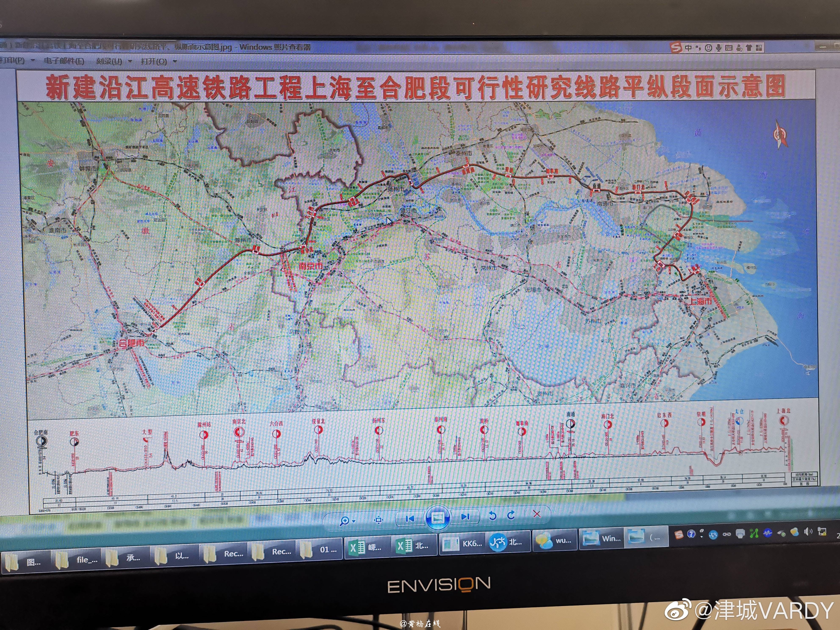Click the 南京市 label on the map

[x=311, y=265]
